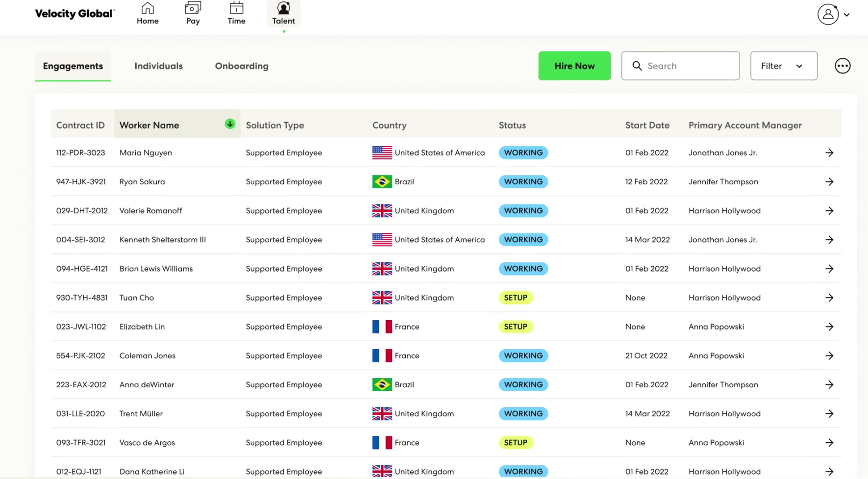This screenshot has width=868, height=479.
Task: Open Anna deWinter's row arrow
Action: click(x=829, y=385)
